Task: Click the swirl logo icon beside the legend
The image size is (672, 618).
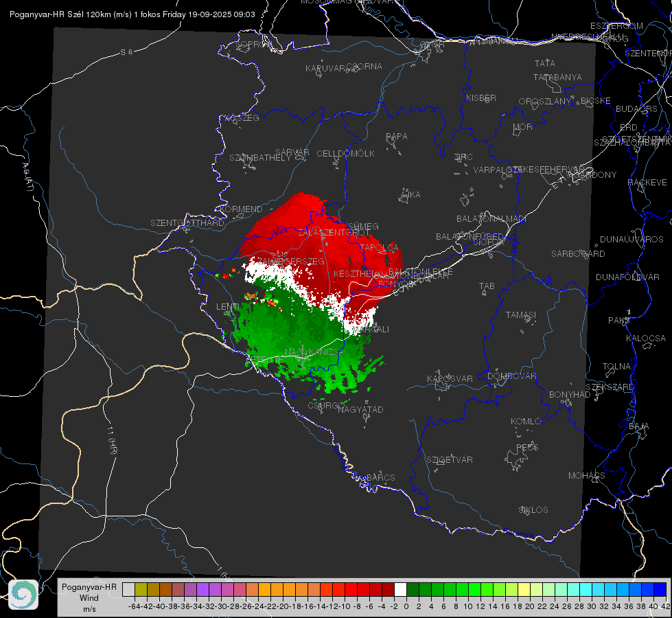Action: 23,595
